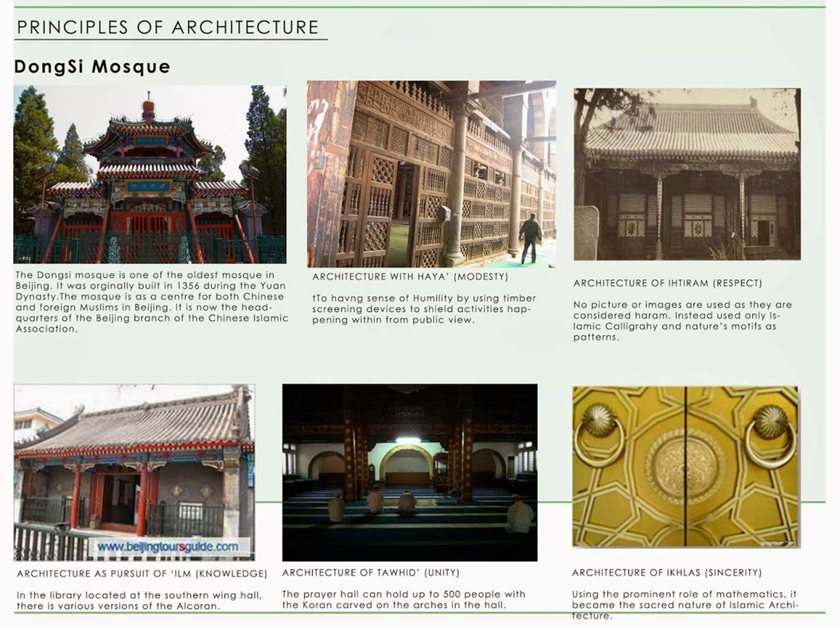Click the prayer hall 500 people text
Image resolution: width=840 pixels, height=630 pixels.
[403, 600]
